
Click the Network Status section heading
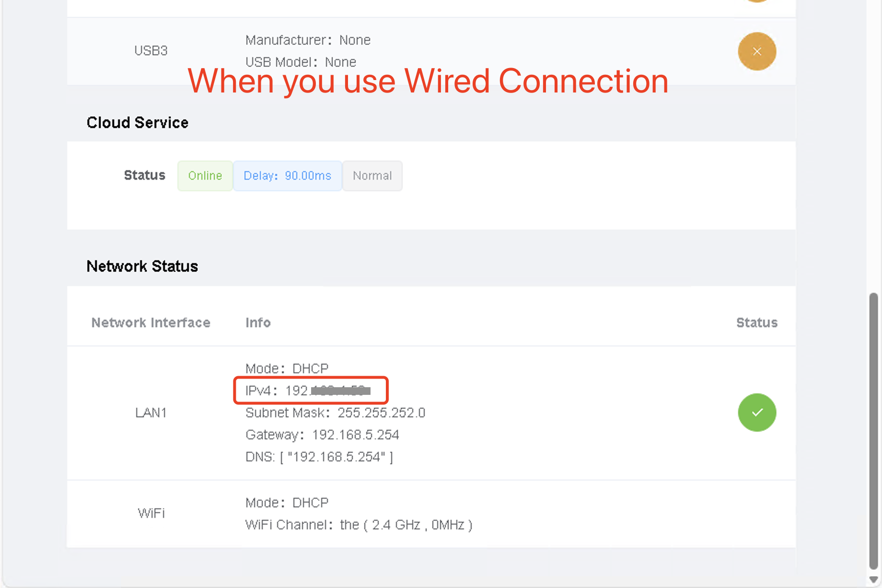142,266
